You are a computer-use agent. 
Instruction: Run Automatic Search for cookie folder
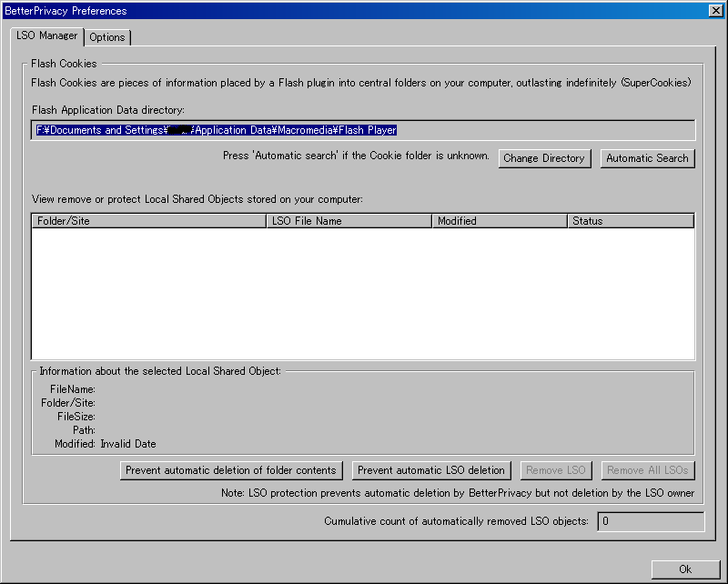647,158
